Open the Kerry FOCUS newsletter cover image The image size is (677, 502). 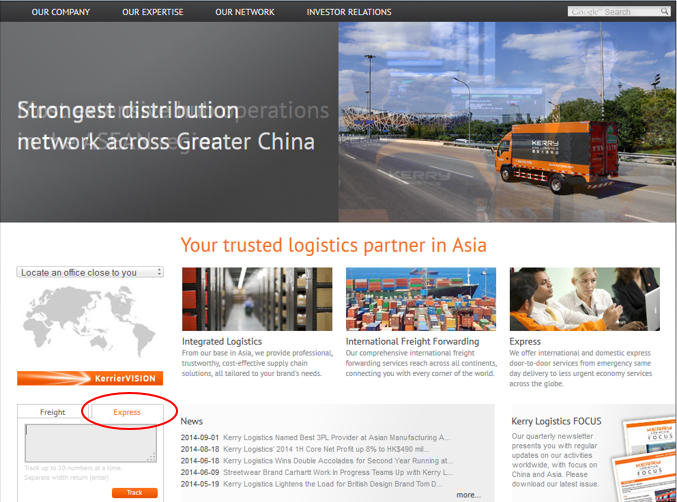click(x=645, y=460)
